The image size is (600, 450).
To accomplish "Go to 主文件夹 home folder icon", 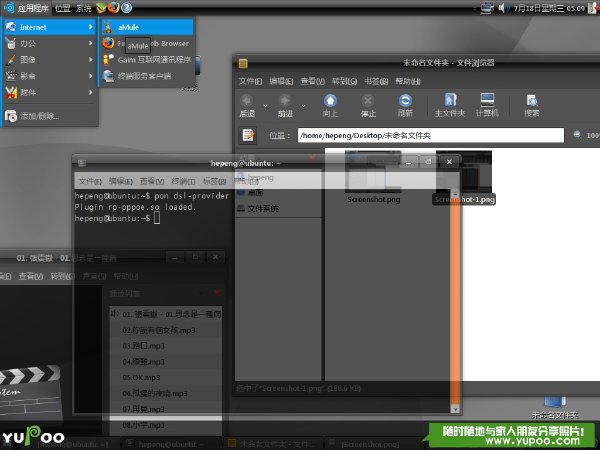I will 450,105.
